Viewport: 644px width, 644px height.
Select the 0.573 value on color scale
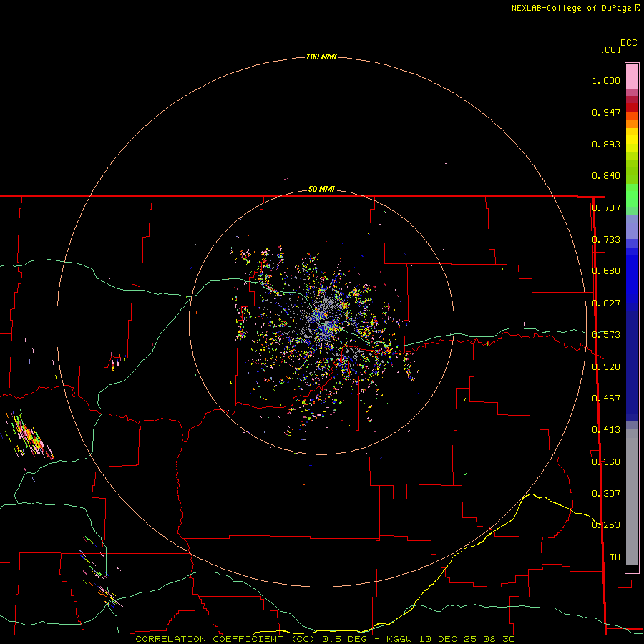tap(606, 335)
